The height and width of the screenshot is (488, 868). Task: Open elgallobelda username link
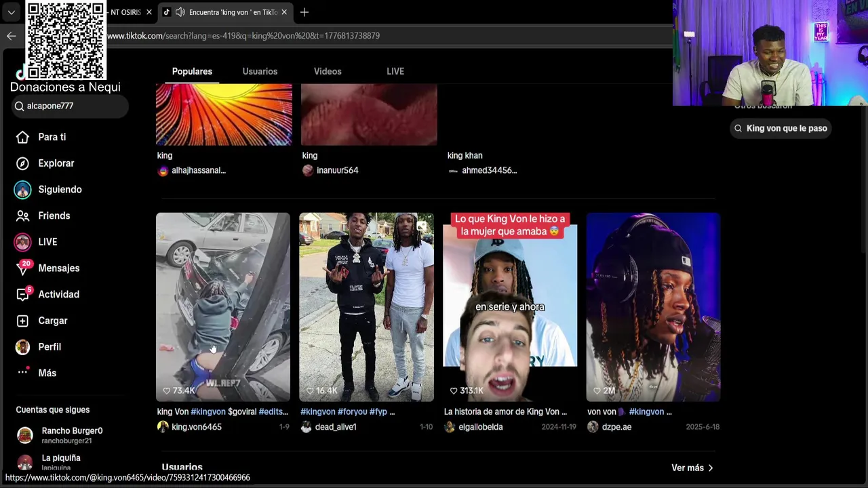point(481,427)
